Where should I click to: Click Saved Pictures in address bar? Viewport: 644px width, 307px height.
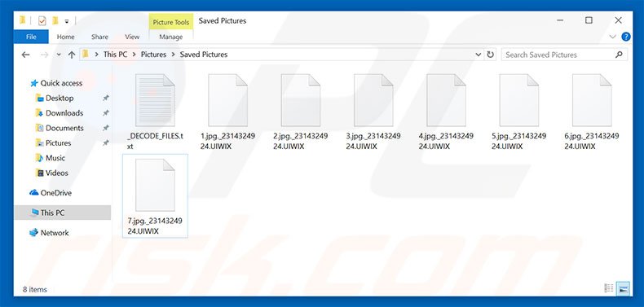click(x=204, y=55)
